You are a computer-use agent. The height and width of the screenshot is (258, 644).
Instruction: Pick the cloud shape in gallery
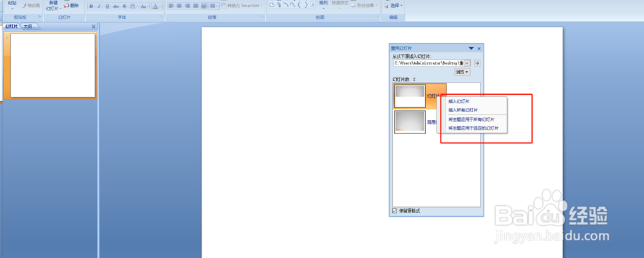tap(272, 5)
